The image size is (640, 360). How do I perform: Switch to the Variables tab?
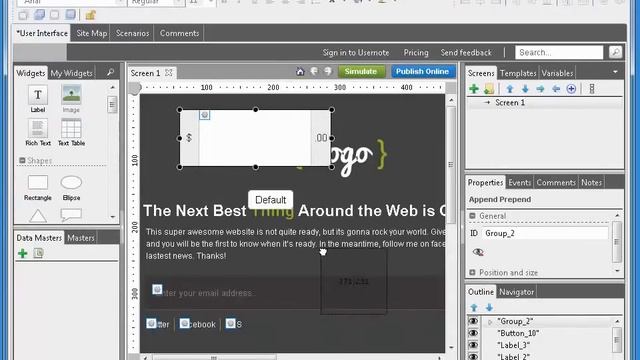557,73
